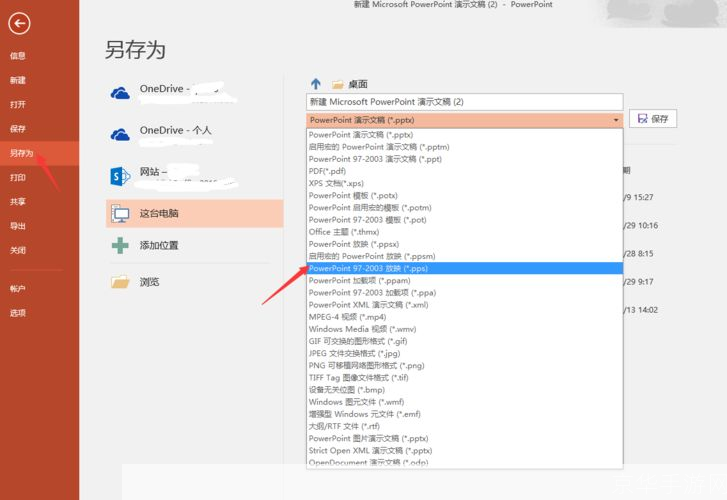Select PowerPoint 启用宏的模板 (*.potm)

coord(465,208)
